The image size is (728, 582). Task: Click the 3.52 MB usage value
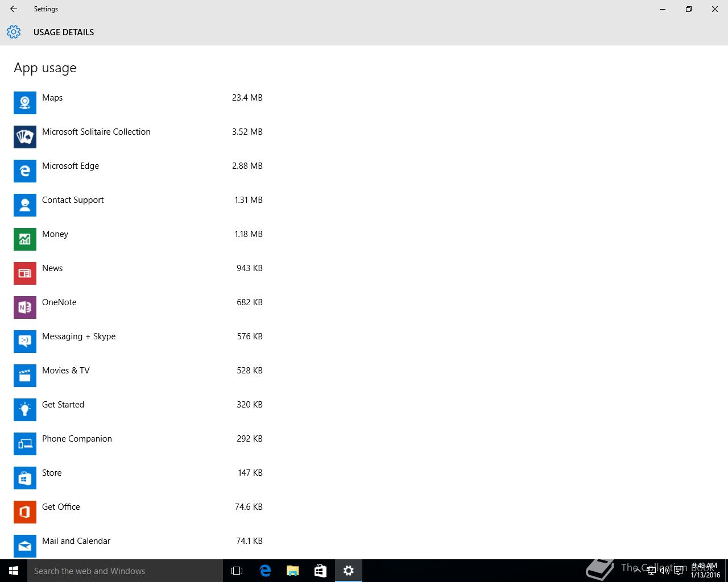(247, 132)
